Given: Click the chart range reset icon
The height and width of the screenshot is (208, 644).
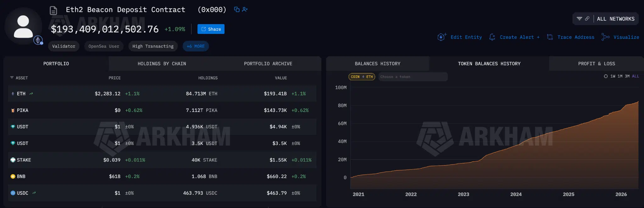Looking at the screenshot, I should point(606,76).
